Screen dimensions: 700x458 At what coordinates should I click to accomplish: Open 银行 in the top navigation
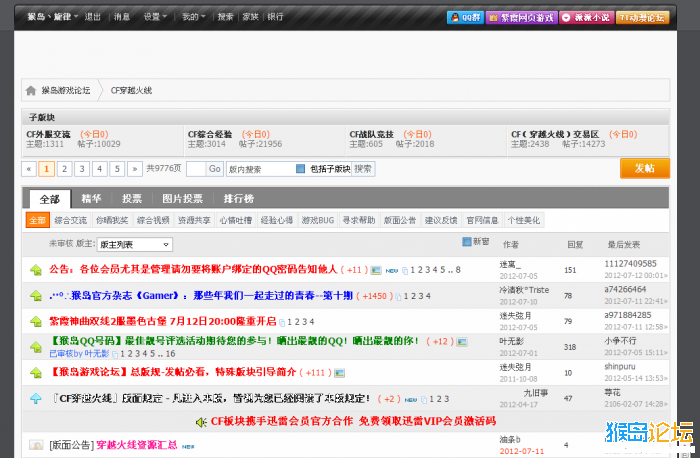tap(275, 17)
